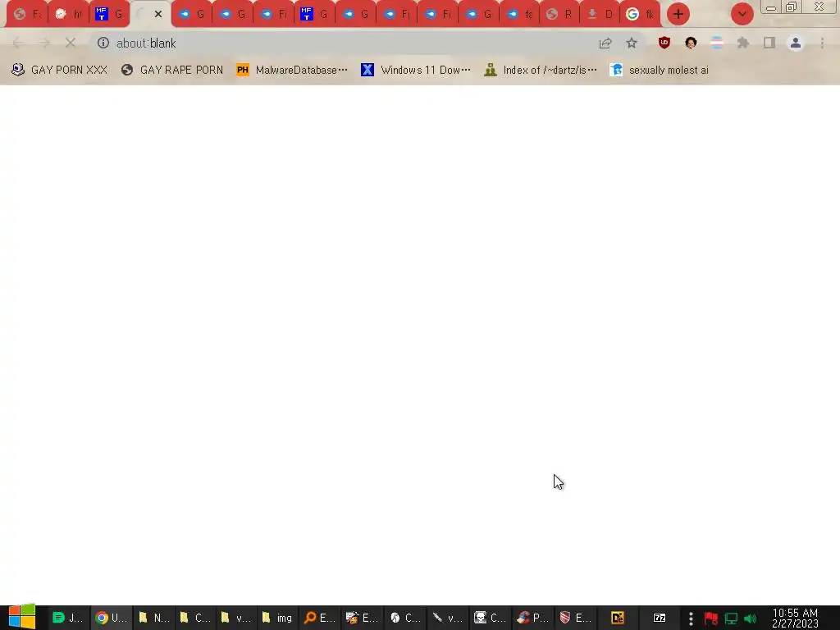Open Chrome's three-dot menu
This screenshot has height=630, width=840.
tap(822, 43)
